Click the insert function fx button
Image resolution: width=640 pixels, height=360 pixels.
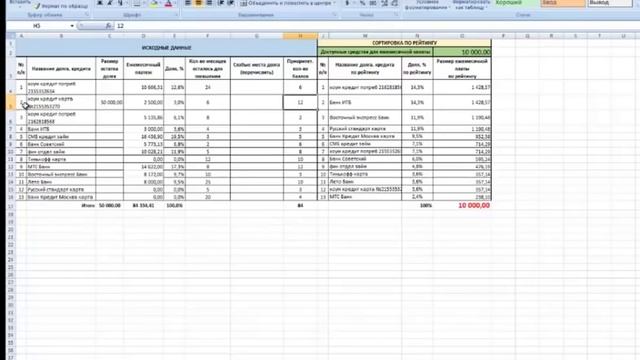tap(109, 26)
